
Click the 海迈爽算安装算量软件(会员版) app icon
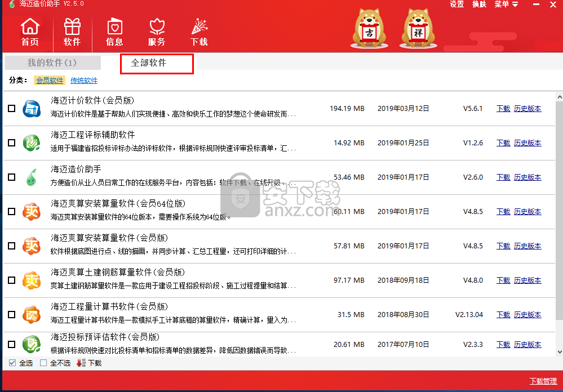(x=32, y=246)
